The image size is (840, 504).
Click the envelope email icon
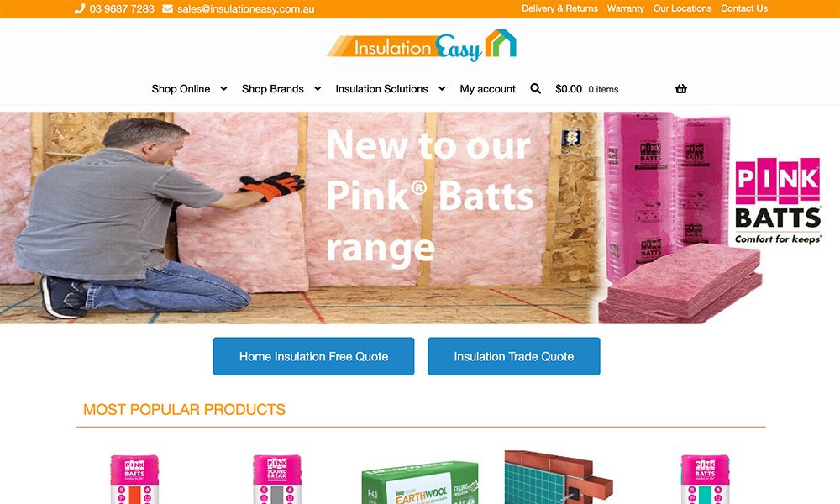(168, 8)
